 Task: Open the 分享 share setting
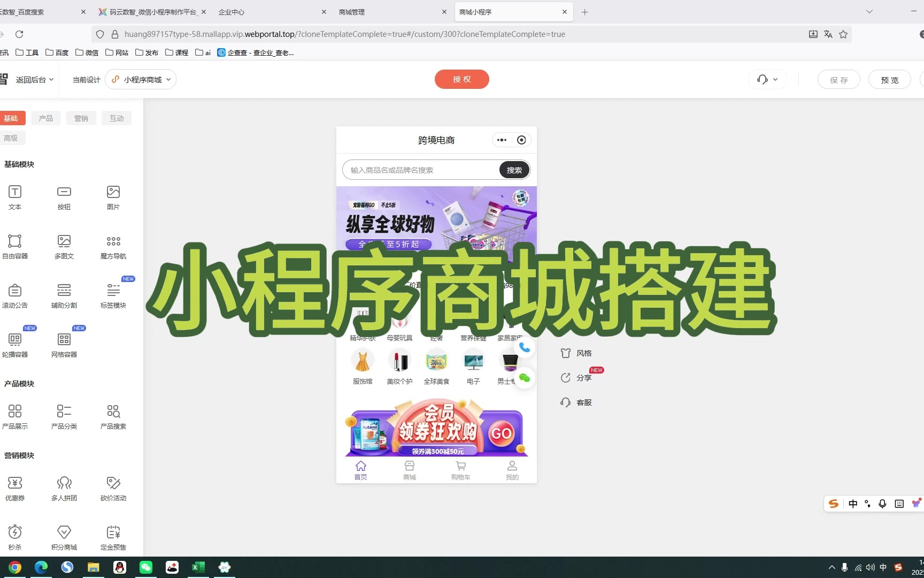pyautogui.click(x=566, y=378)
